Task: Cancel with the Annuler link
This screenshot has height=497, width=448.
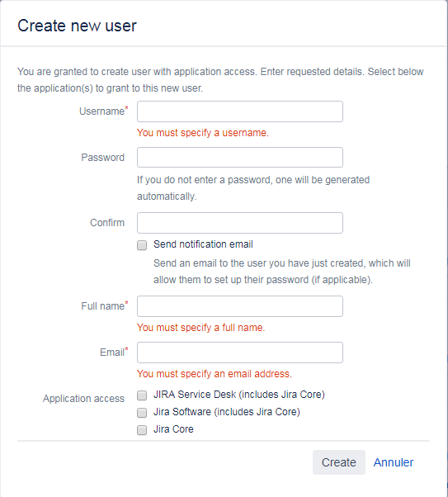Action: pos(394,462)
